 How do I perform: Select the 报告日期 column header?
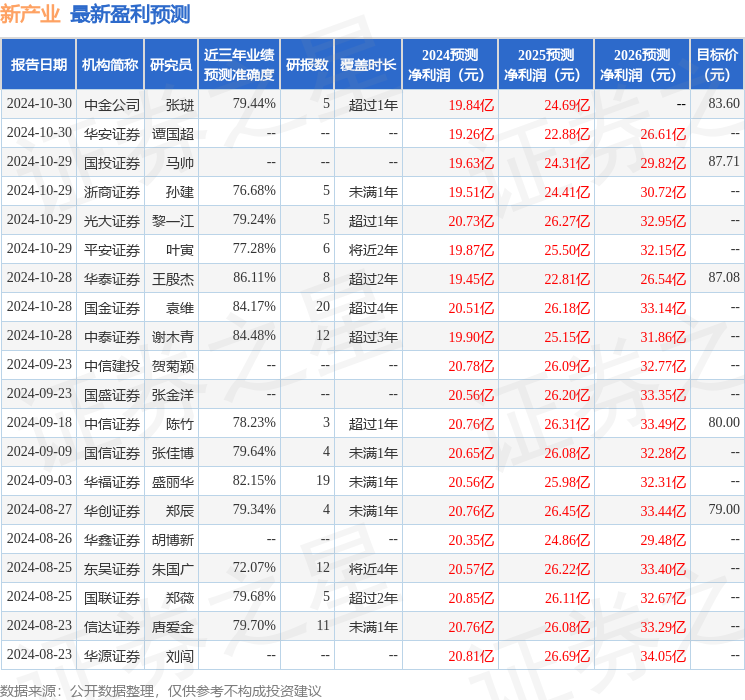pyautogui.click(x=38, y=65)
